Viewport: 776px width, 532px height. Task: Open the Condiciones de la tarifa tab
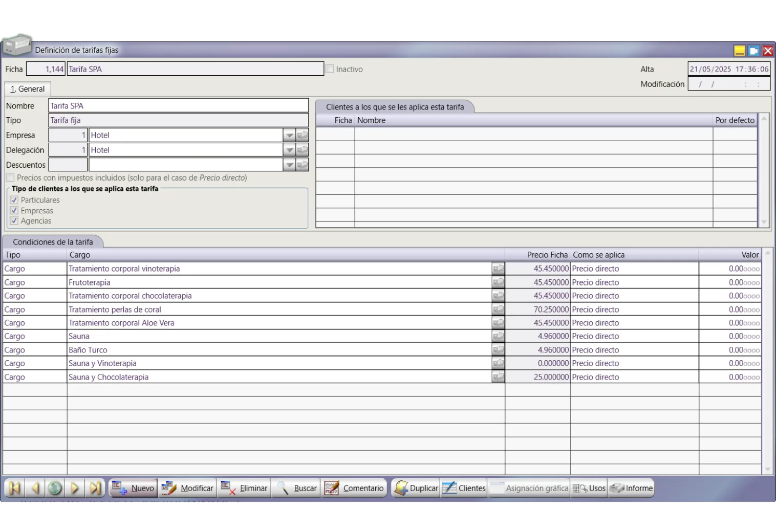point(53,242)
